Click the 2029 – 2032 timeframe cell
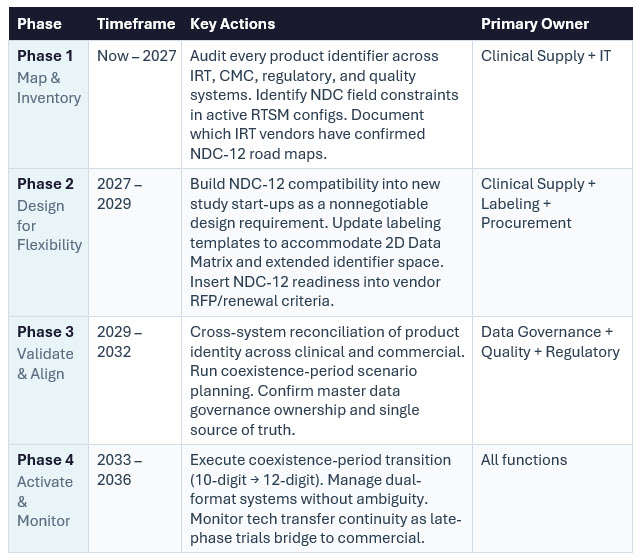Viewport: 636px width, 558px height. 120,341
